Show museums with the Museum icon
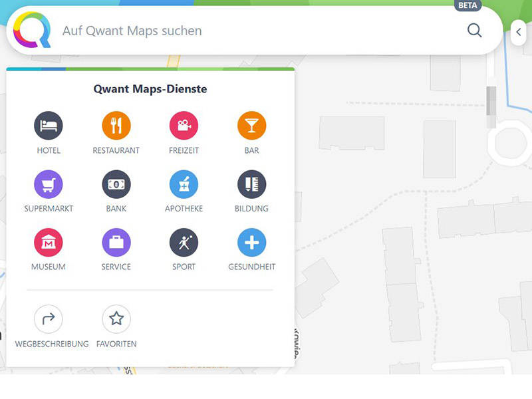Image resolution: width=532 pixels, height=399 pixels. [48, 242]
